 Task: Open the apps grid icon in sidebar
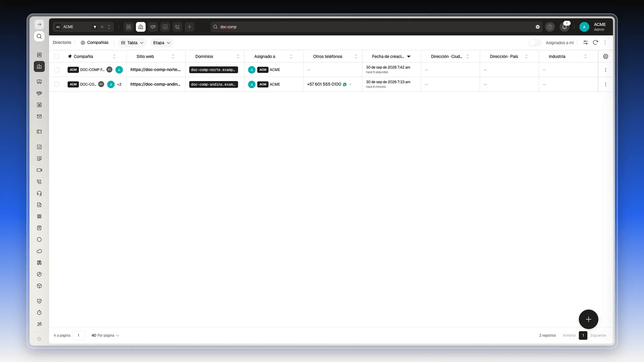[39, 217]
